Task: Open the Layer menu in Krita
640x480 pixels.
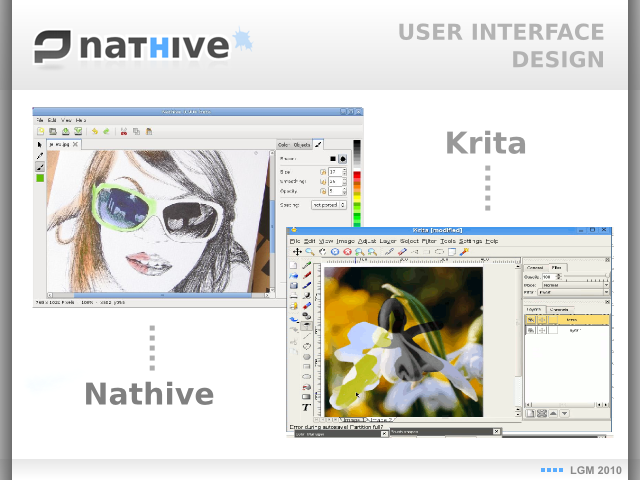Action: pos(388,241)
